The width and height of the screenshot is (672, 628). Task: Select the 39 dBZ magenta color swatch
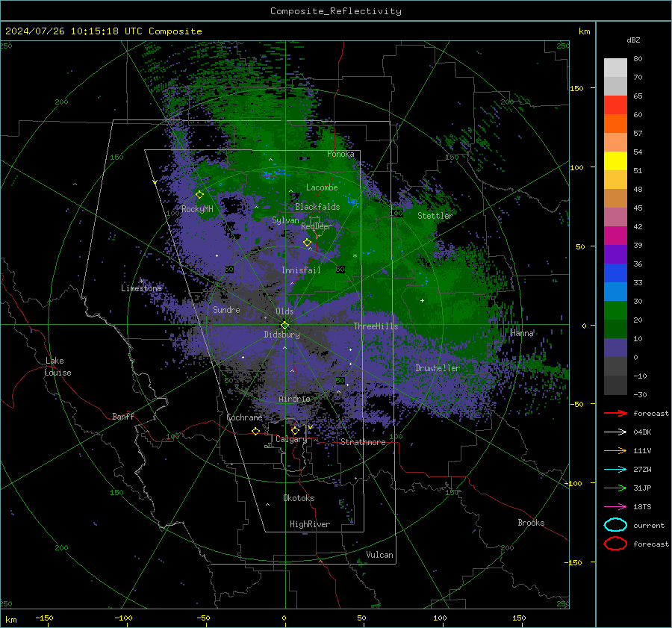pyautogui.click(x=615, y=235)
